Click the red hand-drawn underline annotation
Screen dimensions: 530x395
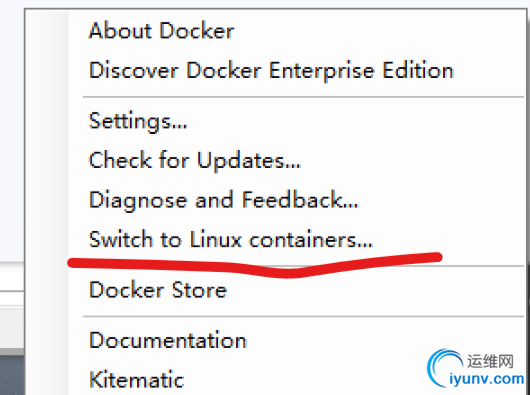[x=255, y=265]
